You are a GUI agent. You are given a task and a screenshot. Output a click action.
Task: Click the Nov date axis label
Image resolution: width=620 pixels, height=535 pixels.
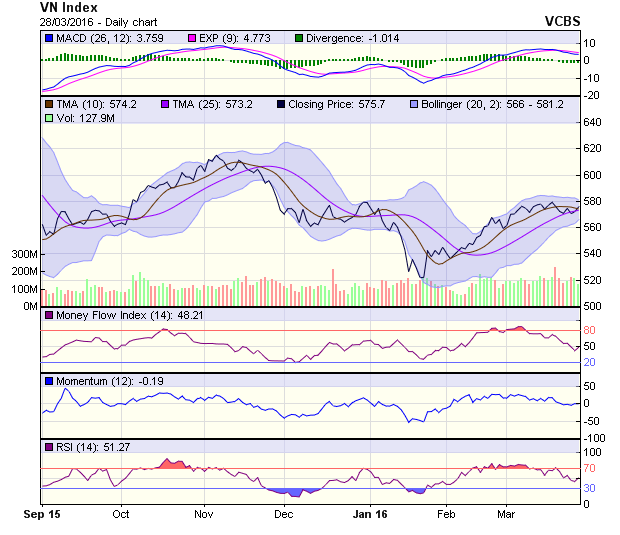pos(203,515)
